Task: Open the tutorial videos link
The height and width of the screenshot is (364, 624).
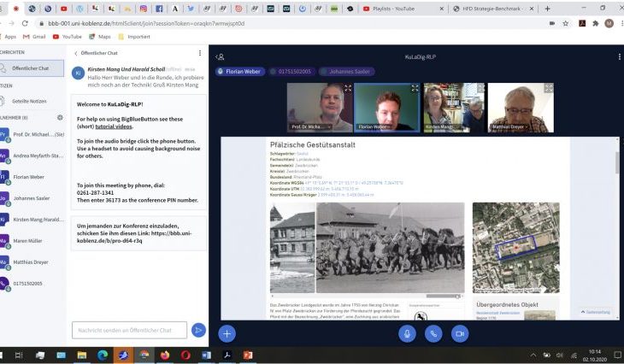Action: [114, 126]
